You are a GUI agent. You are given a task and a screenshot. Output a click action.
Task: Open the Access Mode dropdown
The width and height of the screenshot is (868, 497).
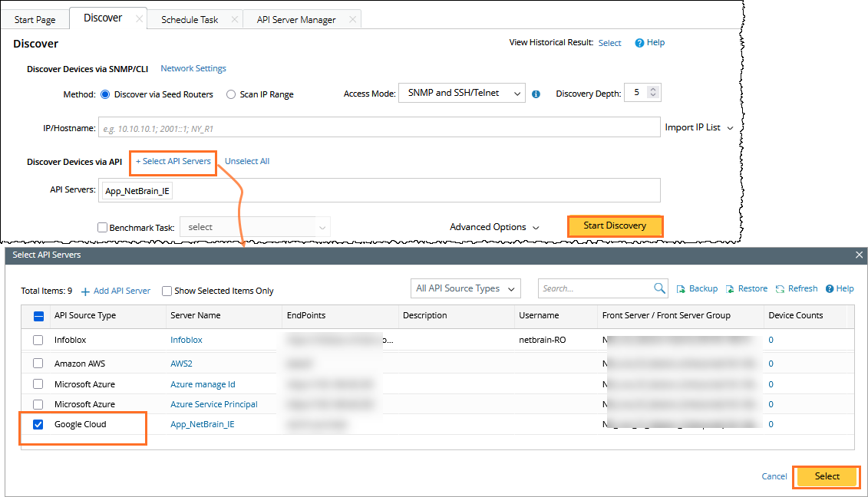(462, 93)
